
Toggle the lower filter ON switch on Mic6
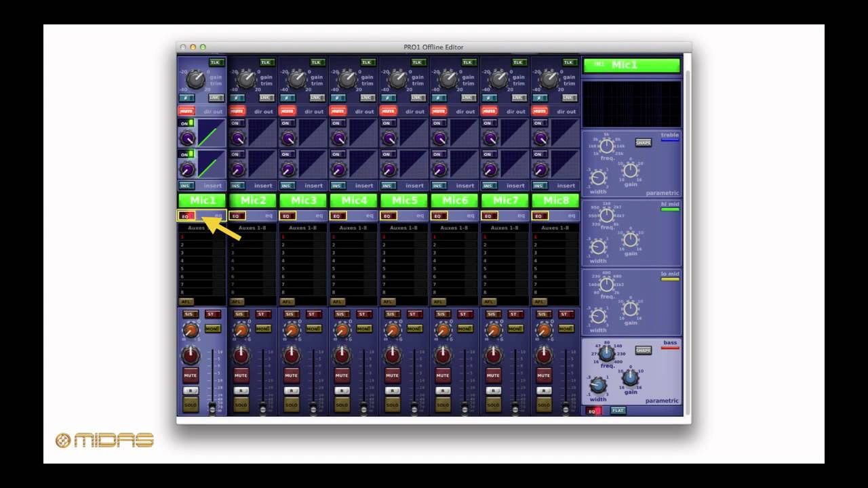[438, 155]
